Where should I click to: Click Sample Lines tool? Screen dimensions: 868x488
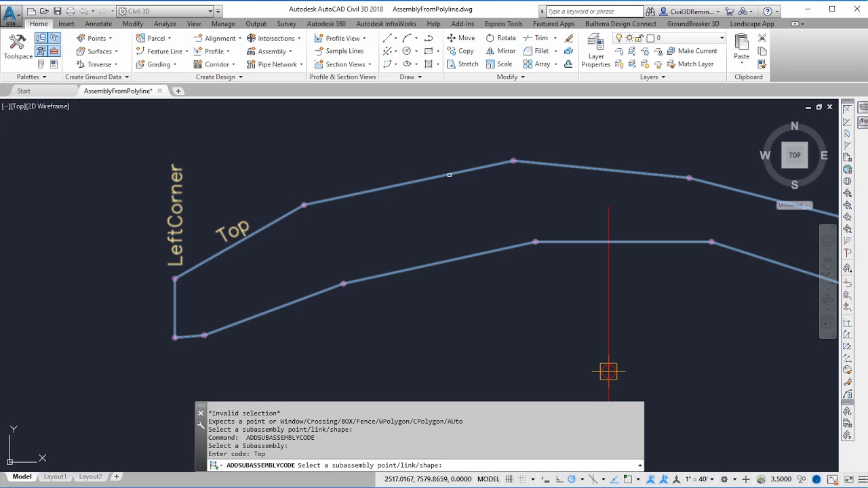tap(338, 51)
